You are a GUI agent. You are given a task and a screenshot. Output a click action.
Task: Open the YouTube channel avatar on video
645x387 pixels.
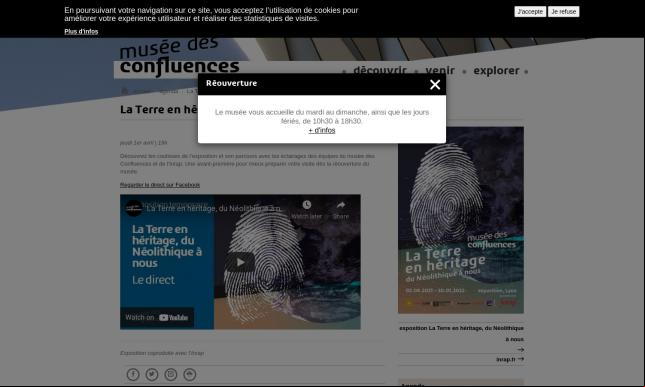point(134,208)
